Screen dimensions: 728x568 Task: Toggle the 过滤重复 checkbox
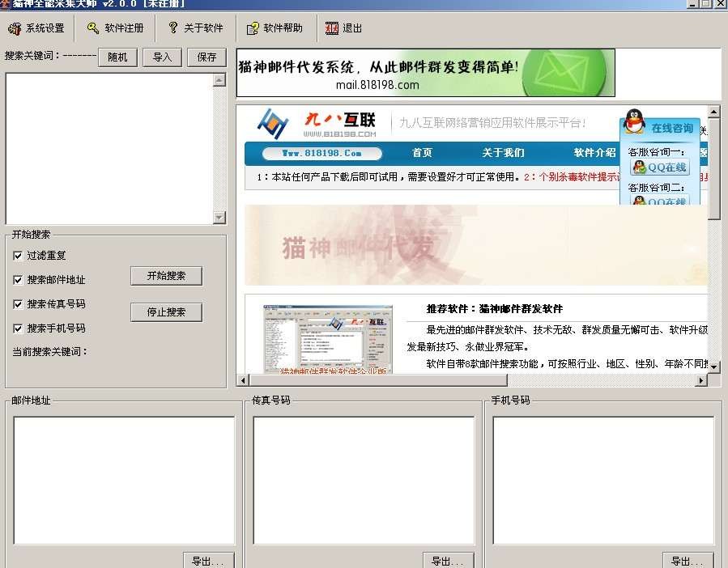pyautogui.click(x=18, y=256)
